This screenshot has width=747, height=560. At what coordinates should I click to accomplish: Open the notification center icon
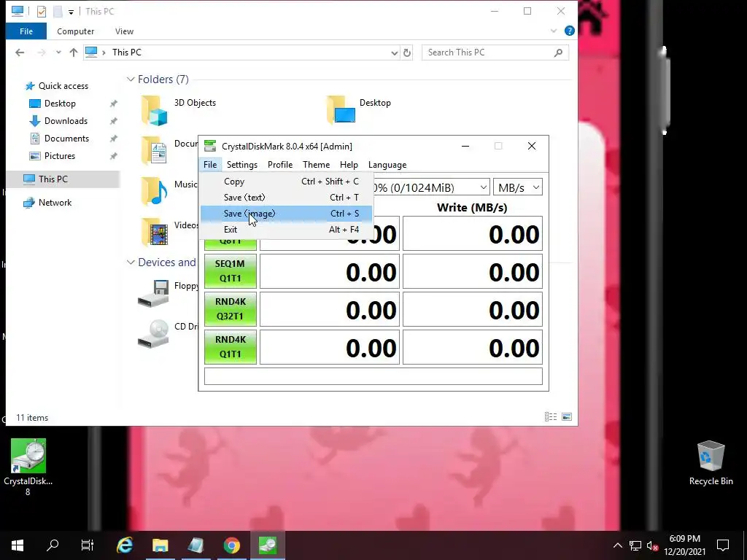pos(723,545)
